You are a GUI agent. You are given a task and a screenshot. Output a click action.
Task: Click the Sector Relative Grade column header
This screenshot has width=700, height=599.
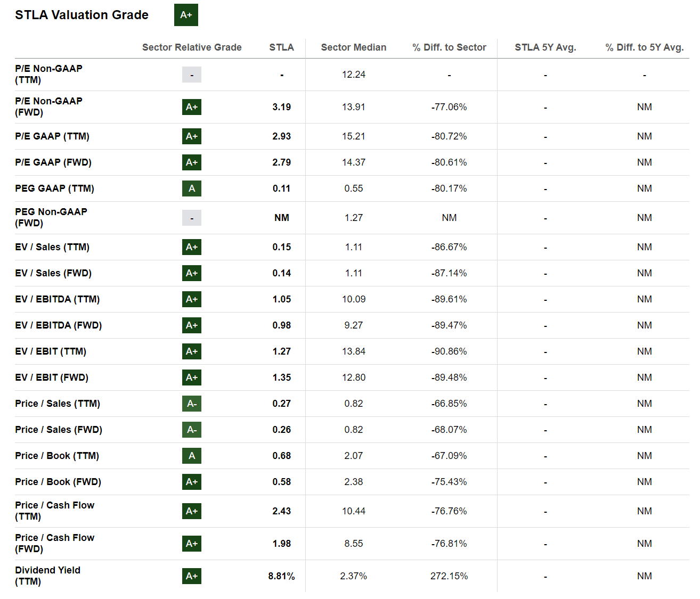(x=192, y=47)
